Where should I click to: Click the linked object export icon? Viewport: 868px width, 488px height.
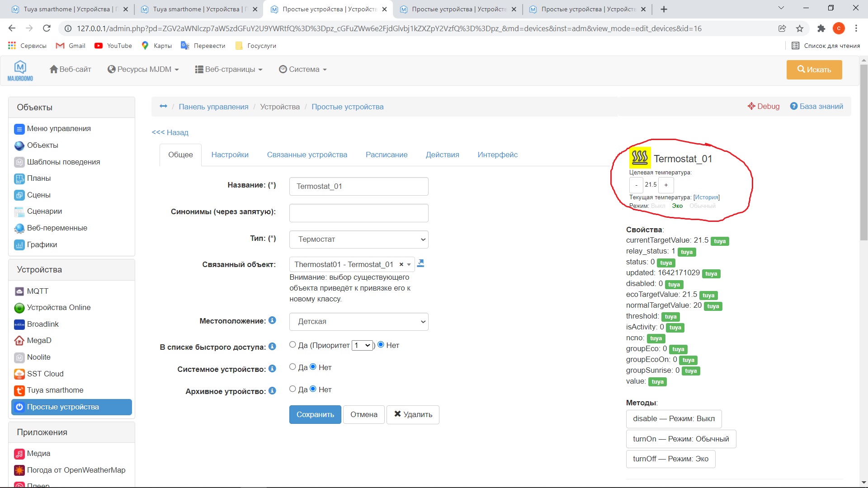click(x=420, y=263)
